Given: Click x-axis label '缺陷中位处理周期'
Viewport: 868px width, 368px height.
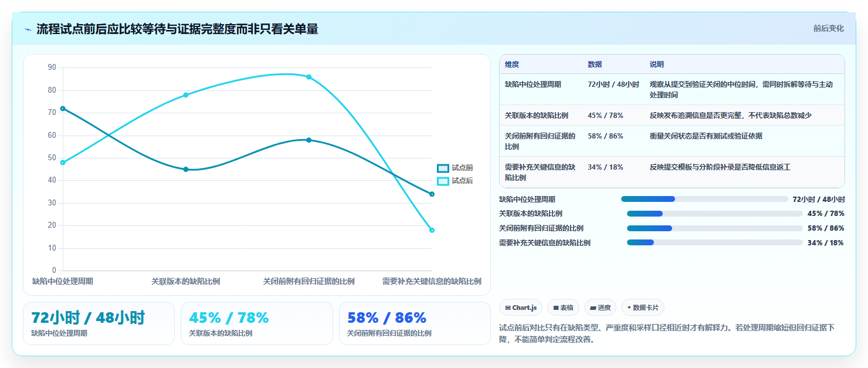Looking at the screenshot, I should click(63, 282).
